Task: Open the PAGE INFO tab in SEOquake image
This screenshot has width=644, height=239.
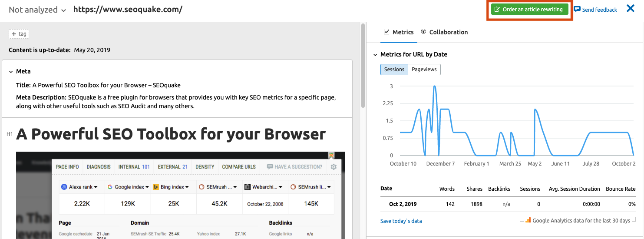Action: point(67,167)
